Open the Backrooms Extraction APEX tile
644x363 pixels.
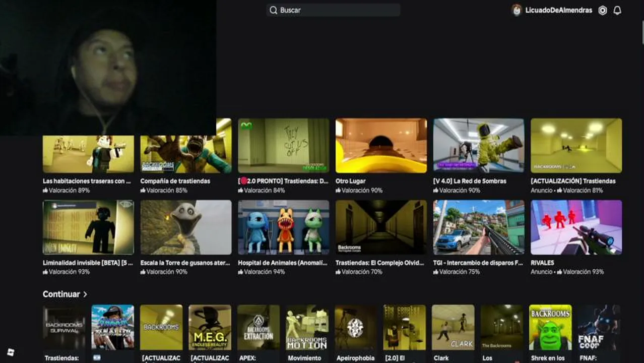click(x=259, y=327)
